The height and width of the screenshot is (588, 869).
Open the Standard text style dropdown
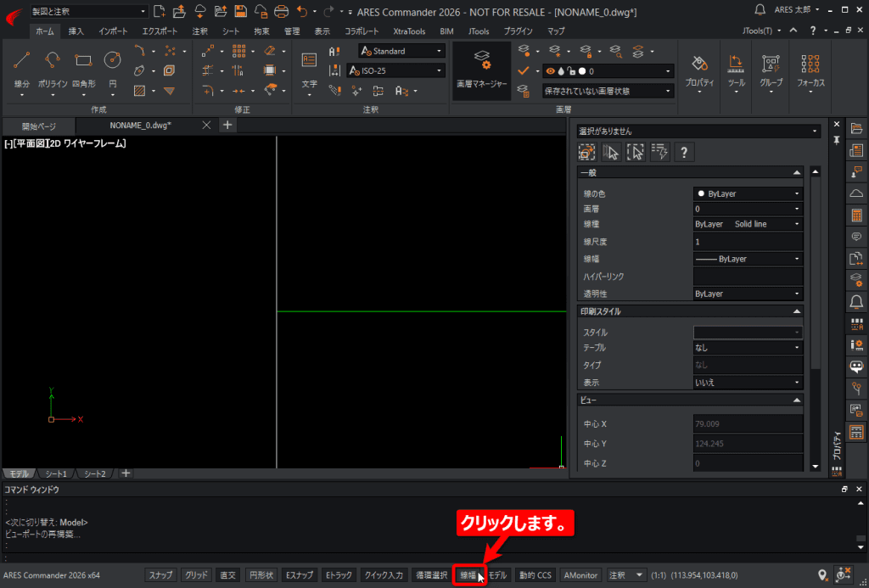click(401, 51)
